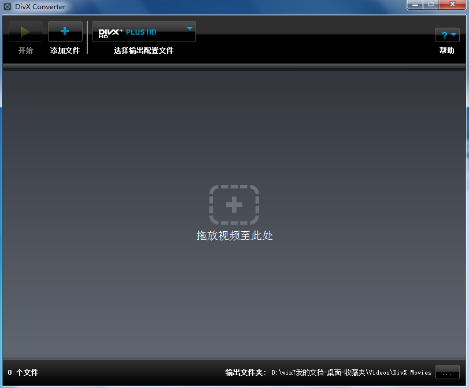Click the '帮助' help label
Image resolution: width=469 pixels, height=388 pixels.
[447, 50]
